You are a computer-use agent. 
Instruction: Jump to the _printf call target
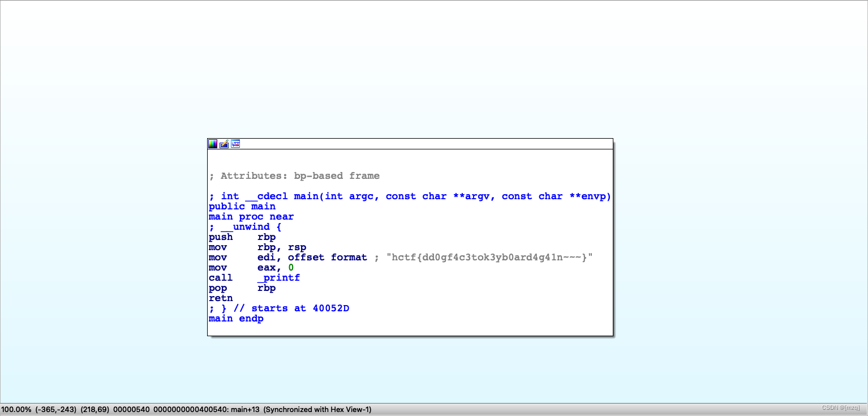[x=278, y=278]
